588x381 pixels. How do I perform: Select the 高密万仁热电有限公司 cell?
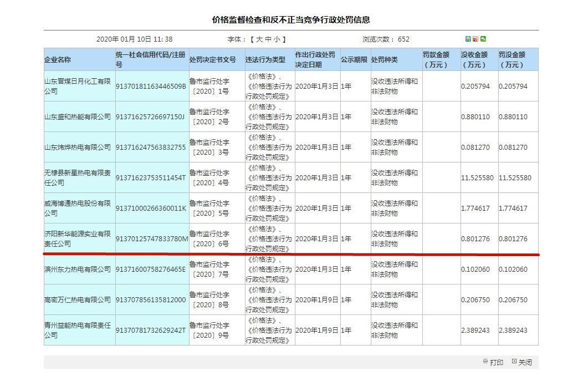tap(78, 300)
